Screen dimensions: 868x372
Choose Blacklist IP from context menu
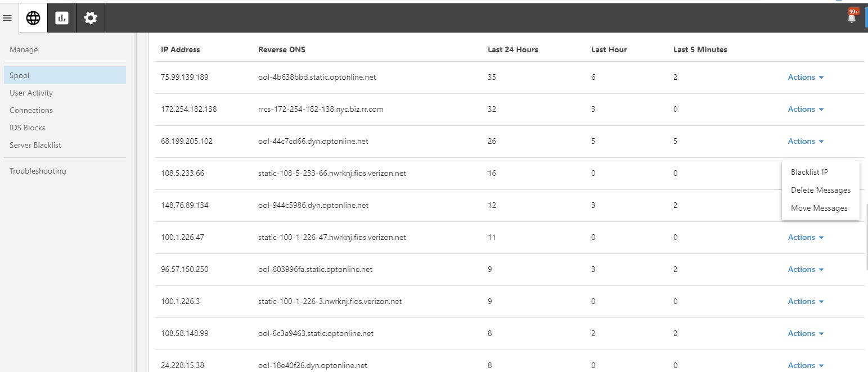click(x=809, y=173)
